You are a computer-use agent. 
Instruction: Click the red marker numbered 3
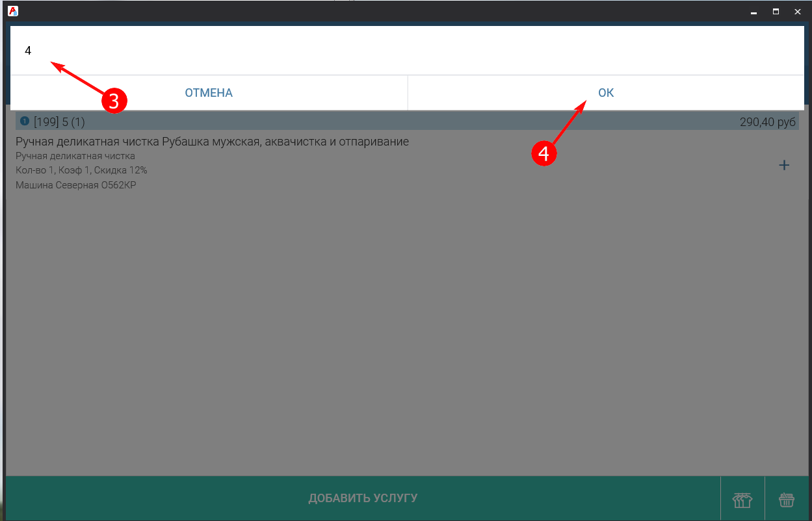pos(113,101)
